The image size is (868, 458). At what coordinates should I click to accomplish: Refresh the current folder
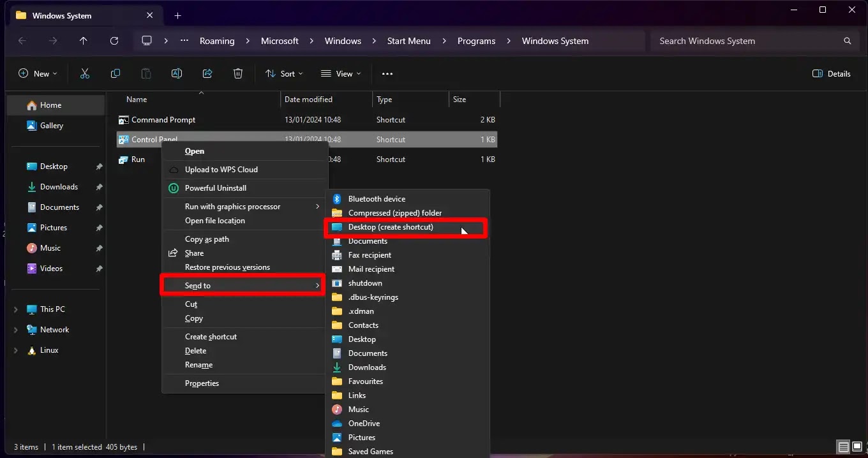click(114, 41)
